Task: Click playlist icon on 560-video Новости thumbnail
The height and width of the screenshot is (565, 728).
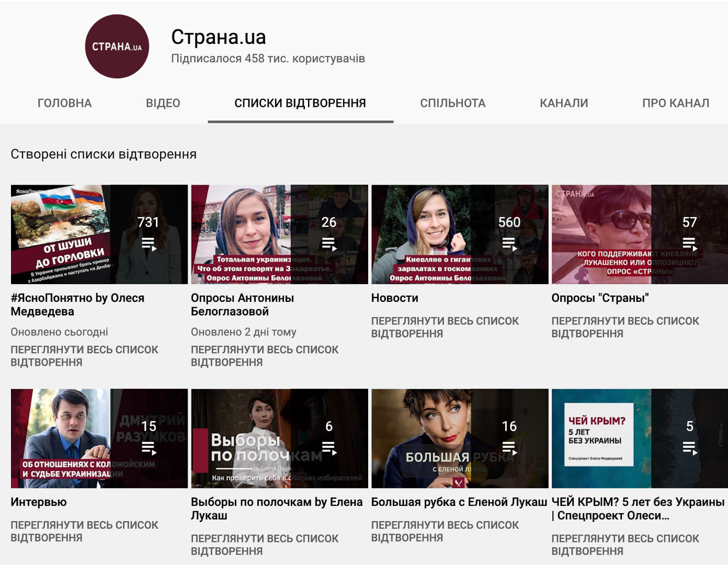Action: coord(509,244)
